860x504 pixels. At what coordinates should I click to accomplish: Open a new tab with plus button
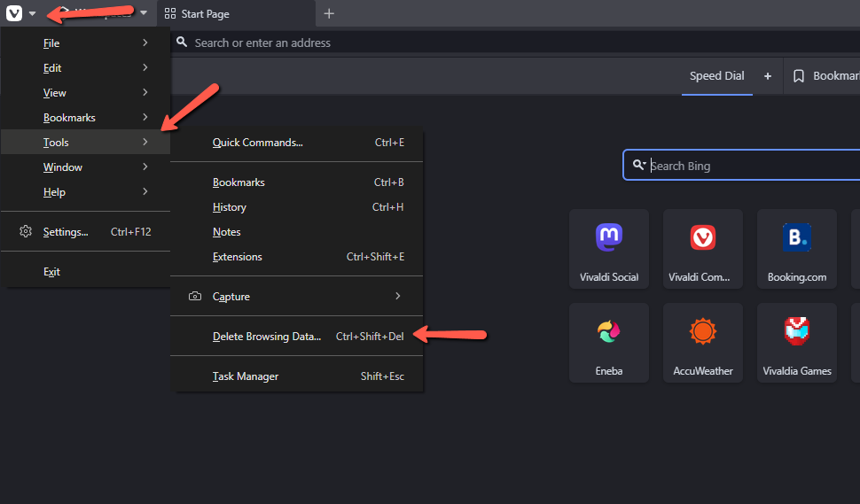pos(329,13)
